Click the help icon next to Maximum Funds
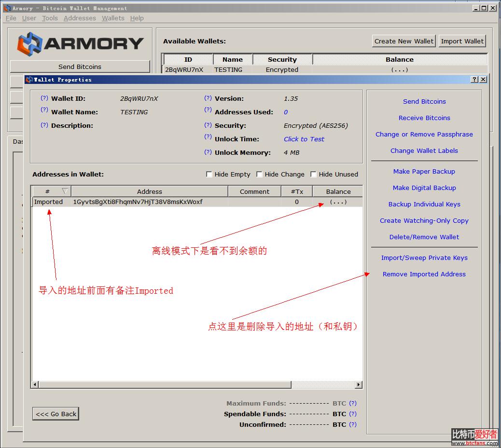 point(353,403)
